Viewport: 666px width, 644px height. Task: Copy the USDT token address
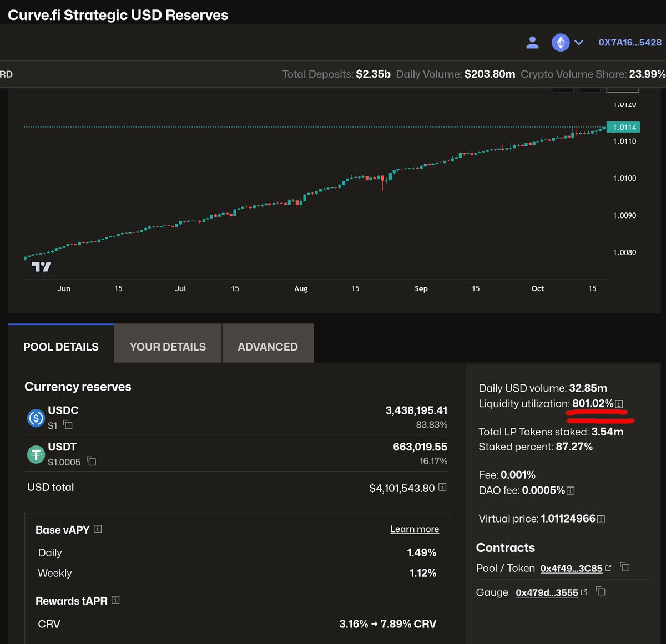tap(92, 462)
